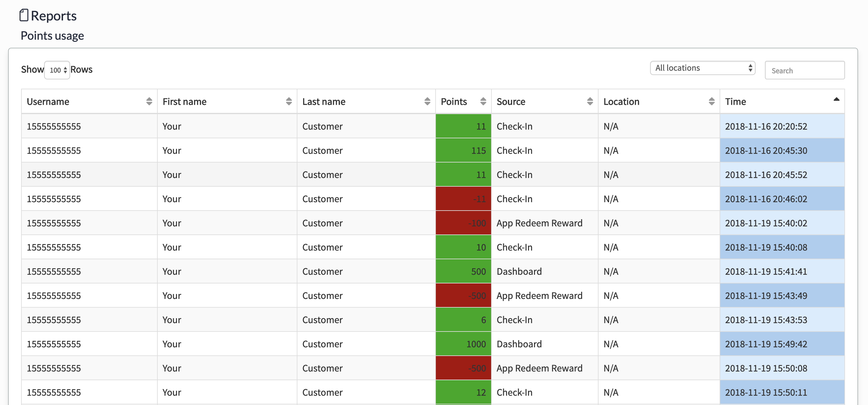Click N/A location in the 15:40:08 row
The height and width of the screenshot is (405, 868).
(x=611, y=247)
